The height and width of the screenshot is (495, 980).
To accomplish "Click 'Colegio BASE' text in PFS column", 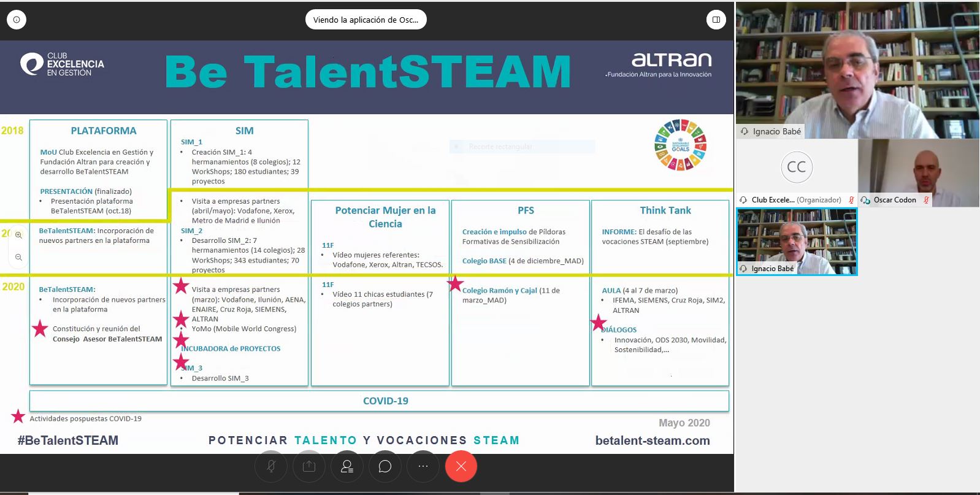I will click(484, 261).
